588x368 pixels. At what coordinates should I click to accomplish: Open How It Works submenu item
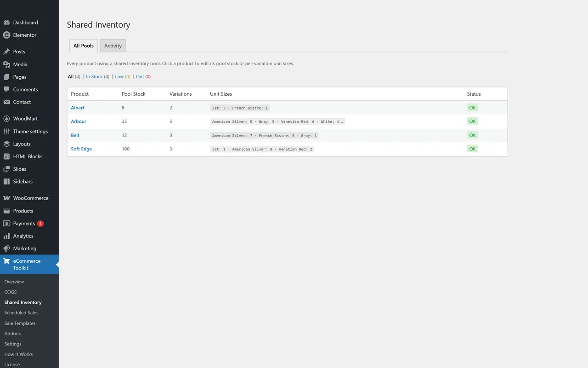point(19,354)
